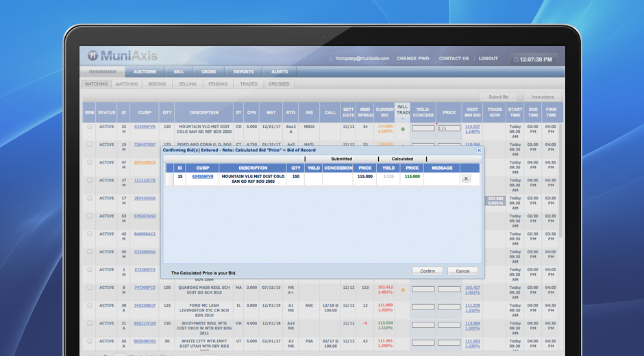The image size is (644, 356).
Task: Open the Instructions button
Action: [543, 97]
